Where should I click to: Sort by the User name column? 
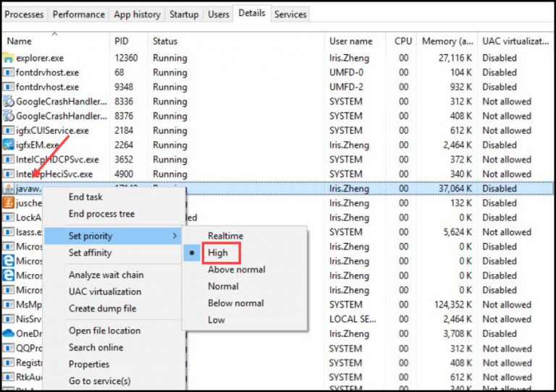(355, 41)
